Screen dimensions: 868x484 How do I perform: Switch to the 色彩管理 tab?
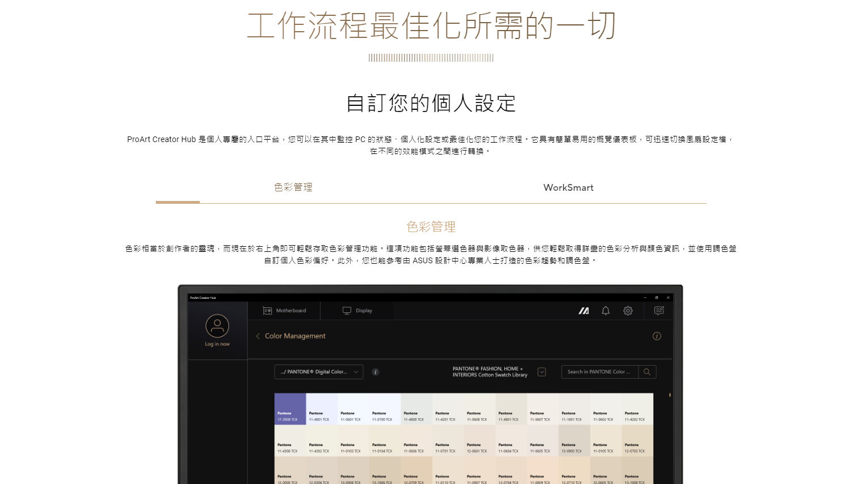click(293, 187)
